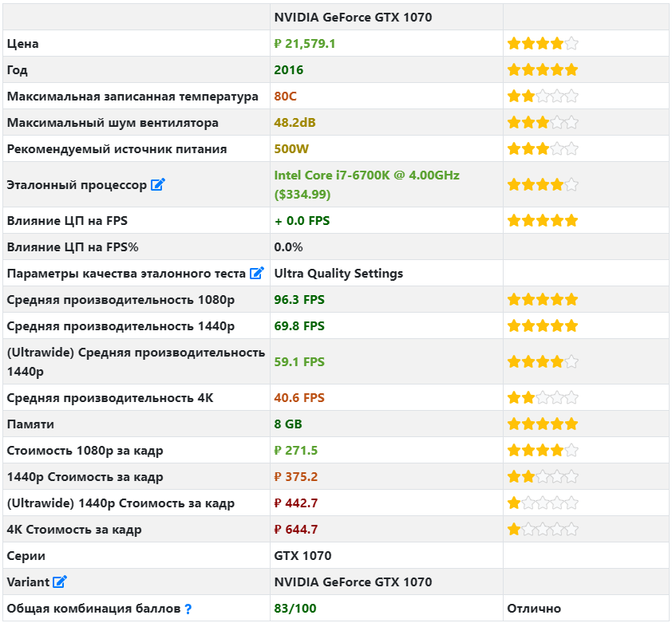
Task: Click the 48.2dB fan noise value
Action: (294, 123)
